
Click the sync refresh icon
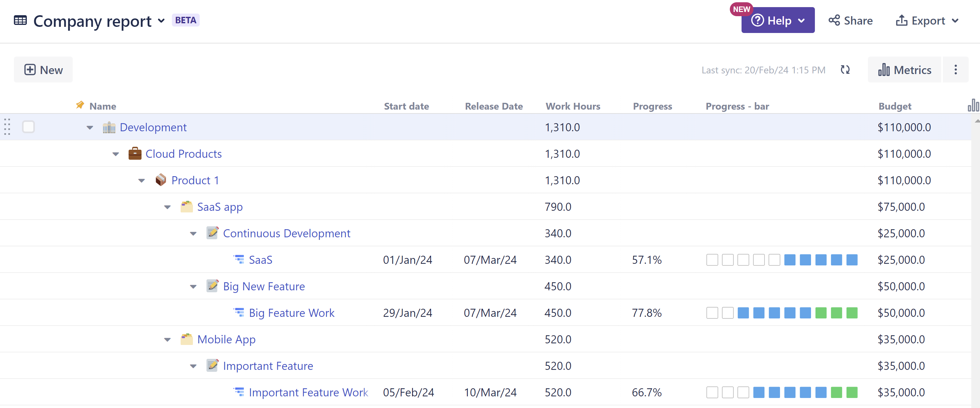pos(845,70)
